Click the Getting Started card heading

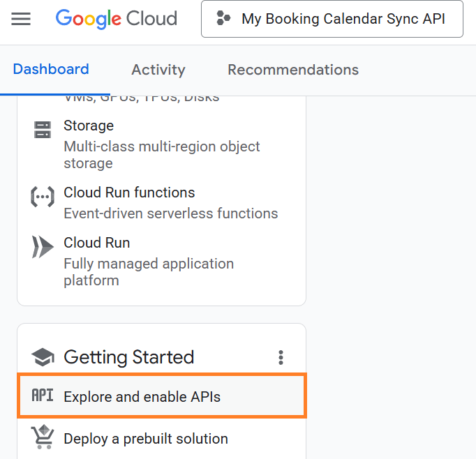(129, 358)
